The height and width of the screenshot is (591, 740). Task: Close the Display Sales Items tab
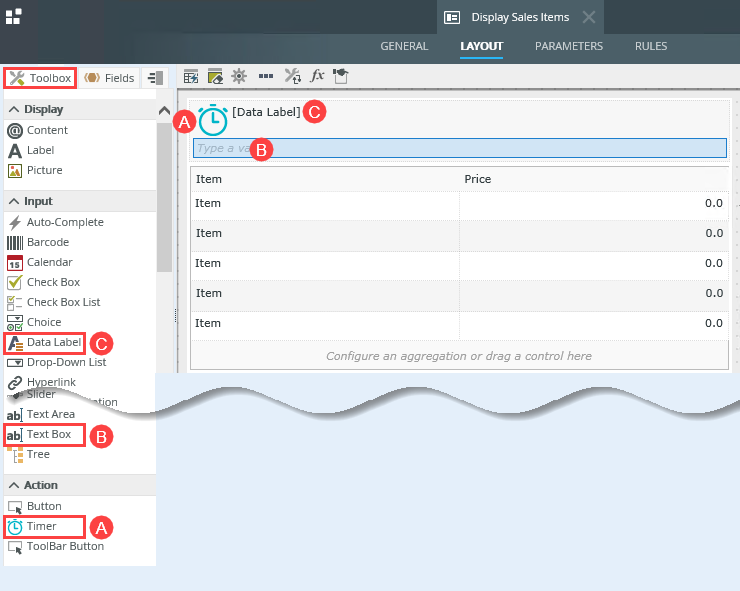[588, 17]
